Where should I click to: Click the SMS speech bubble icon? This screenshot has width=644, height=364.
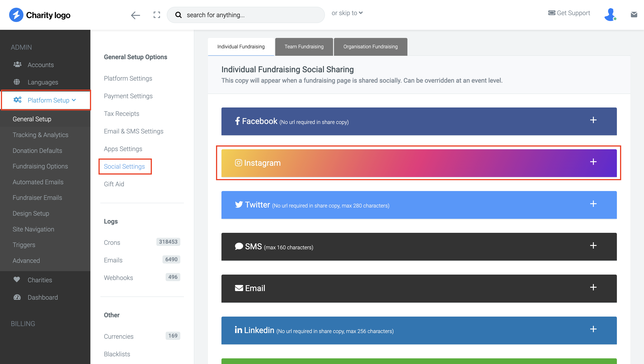[x=239, y=246]
